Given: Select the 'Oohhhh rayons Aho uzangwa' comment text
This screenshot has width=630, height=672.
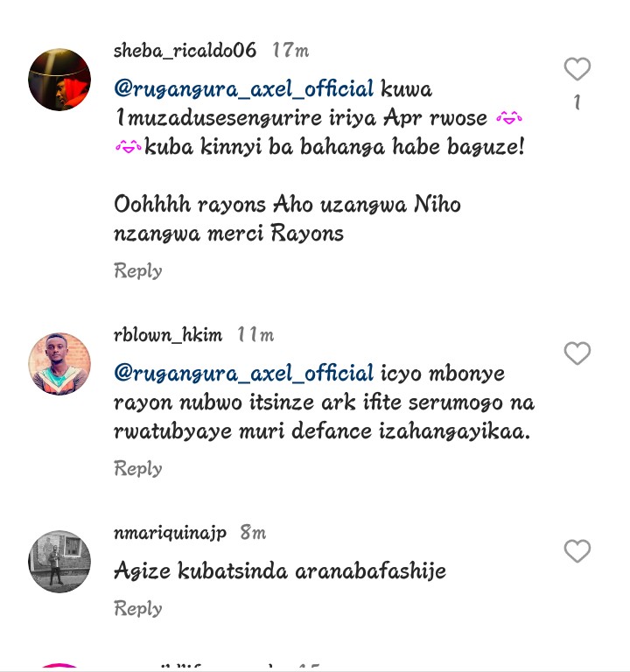Looking at the screenshot, I should (x=260, y=205).
